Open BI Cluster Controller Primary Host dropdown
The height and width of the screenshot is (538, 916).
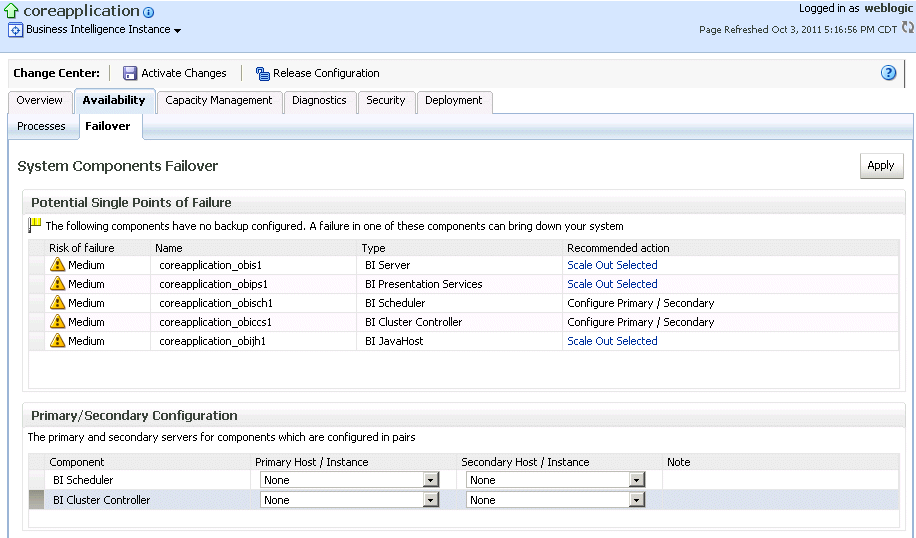tap(431, 500)
